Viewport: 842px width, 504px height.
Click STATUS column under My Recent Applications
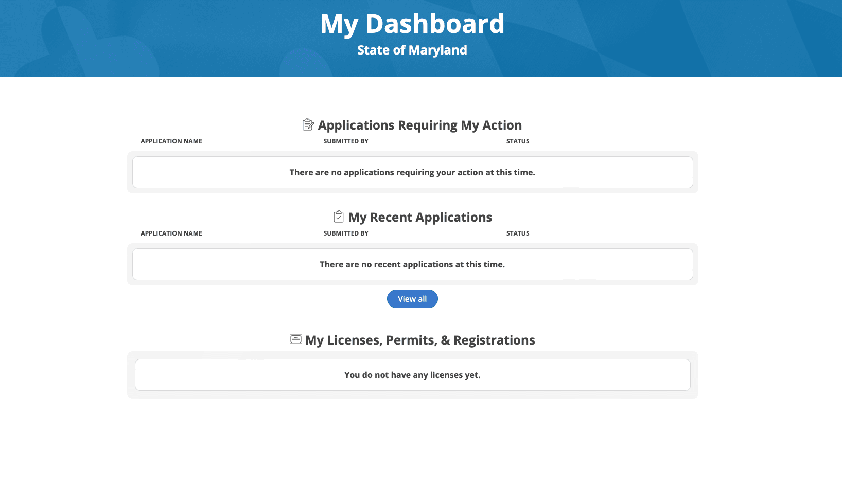click(518, 233)
